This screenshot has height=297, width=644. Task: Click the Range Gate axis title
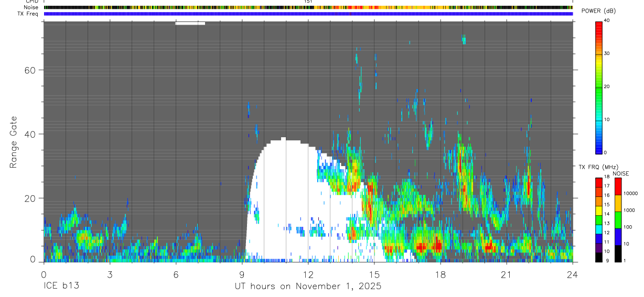[x=14, y=142]
